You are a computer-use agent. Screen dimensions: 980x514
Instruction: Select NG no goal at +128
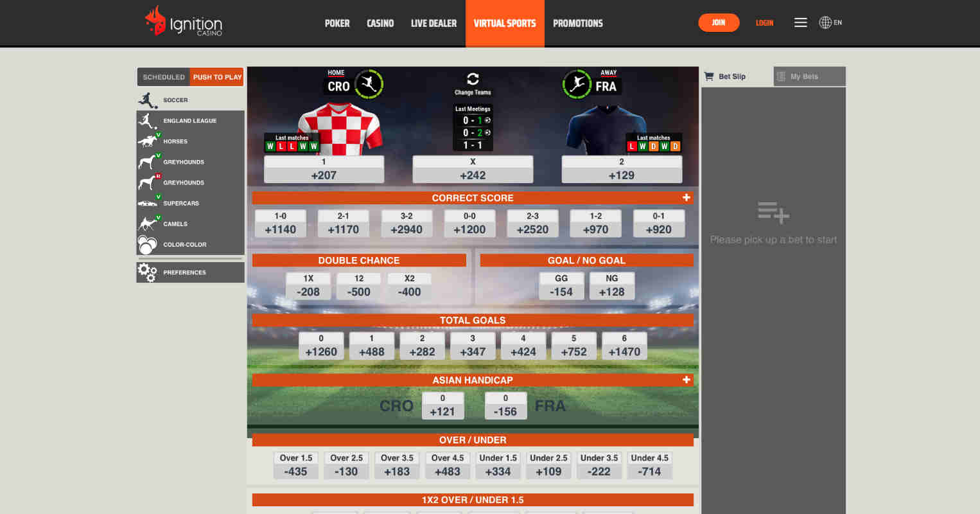[611, 286]
